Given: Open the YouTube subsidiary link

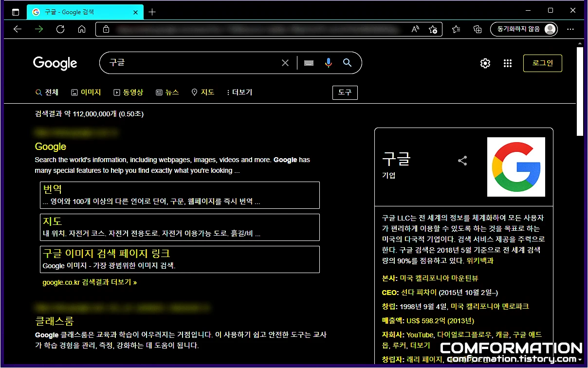Looking at the screenshot, I should point(420,334).
